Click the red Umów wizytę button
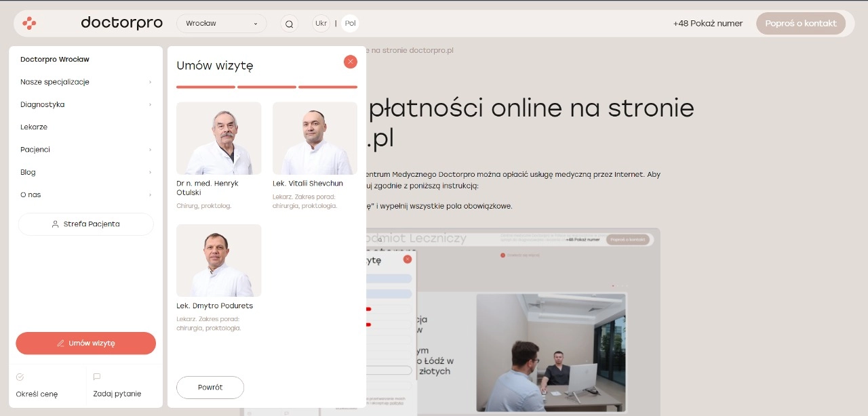This screenshot has height=416, width=868. point(85,343)
